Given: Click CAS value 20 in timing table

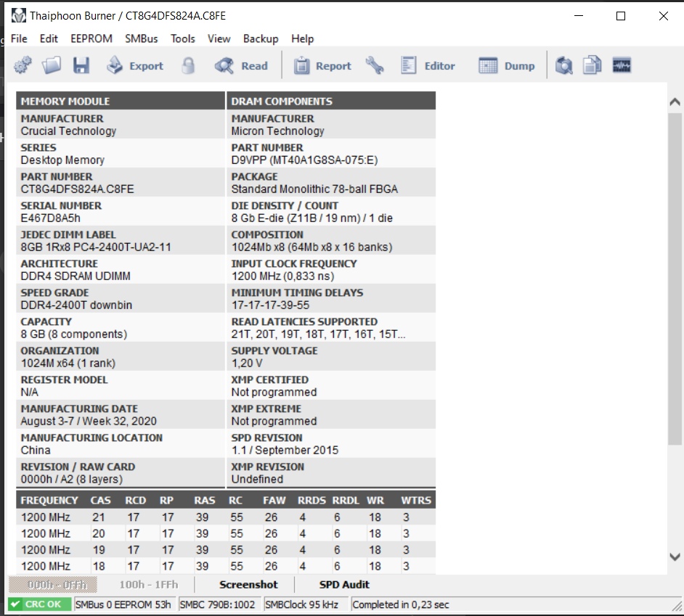Looking at the screenshot, I should (99, 533).
